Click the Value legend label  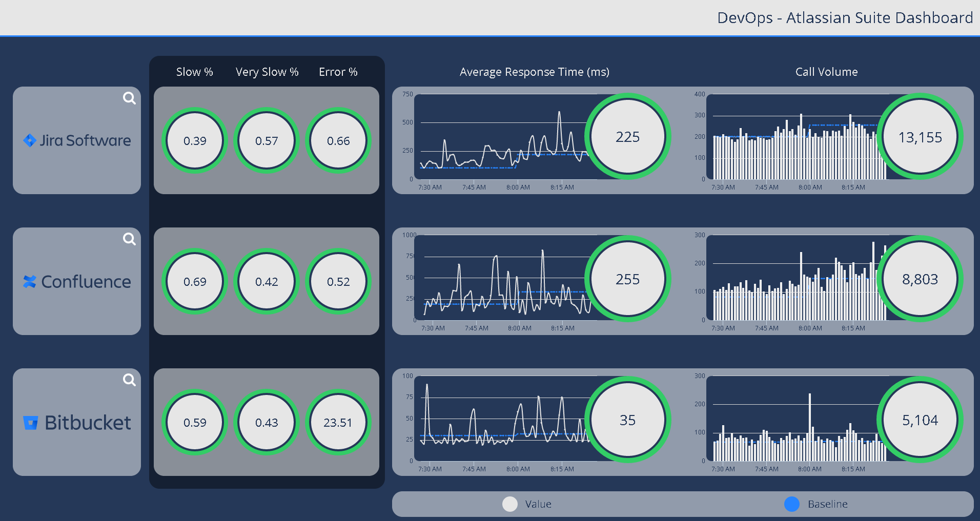tap(538, 504)
